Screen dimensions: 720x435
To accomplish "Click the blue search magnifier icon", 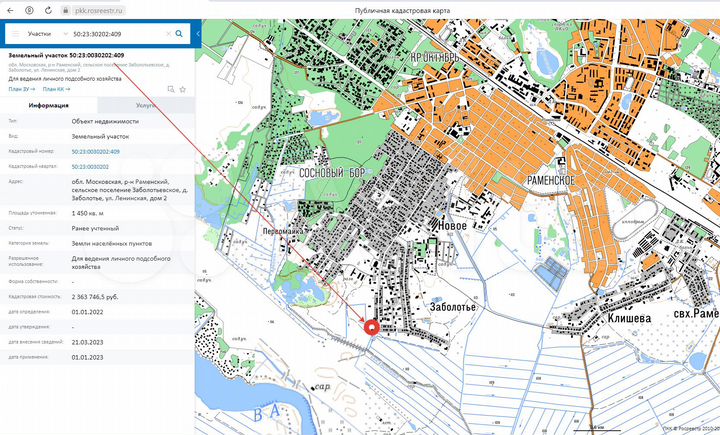I will 179,34.
